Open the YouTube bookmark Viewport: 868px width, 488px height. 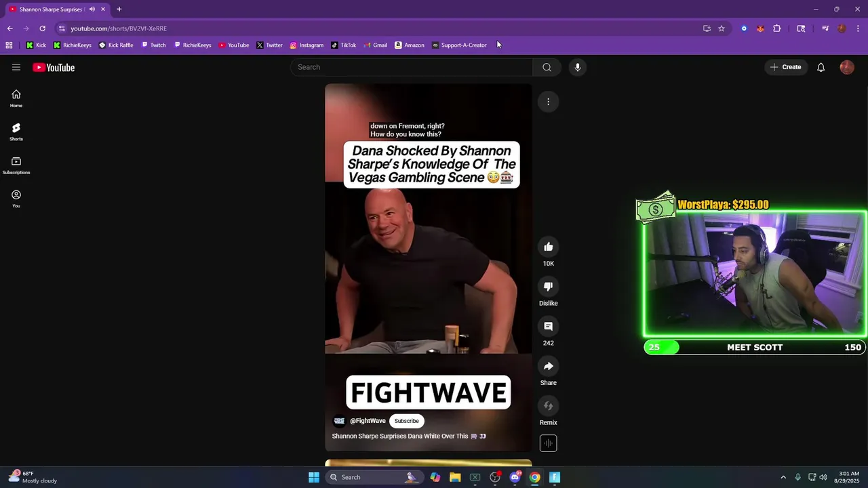234,45
